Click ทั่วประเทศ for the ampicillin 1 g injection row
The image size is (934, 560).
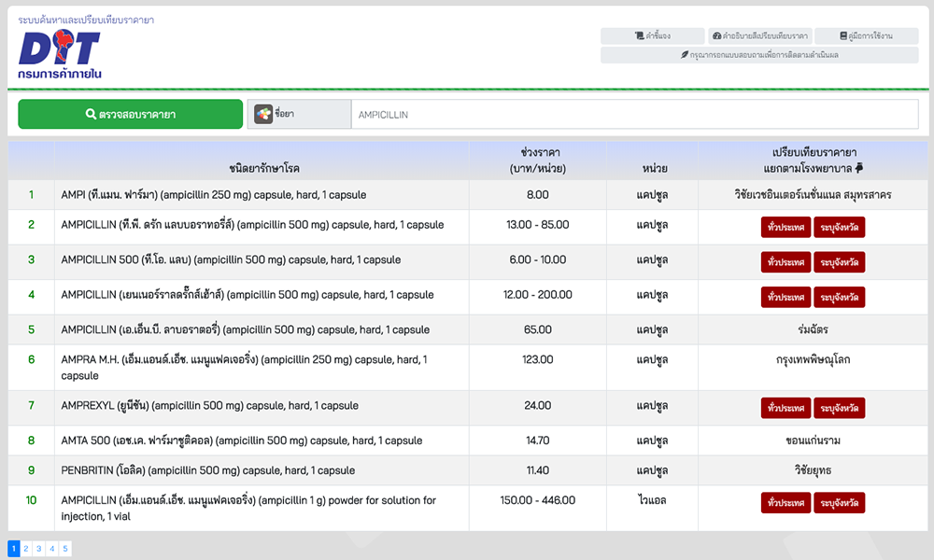coord(785,502)
